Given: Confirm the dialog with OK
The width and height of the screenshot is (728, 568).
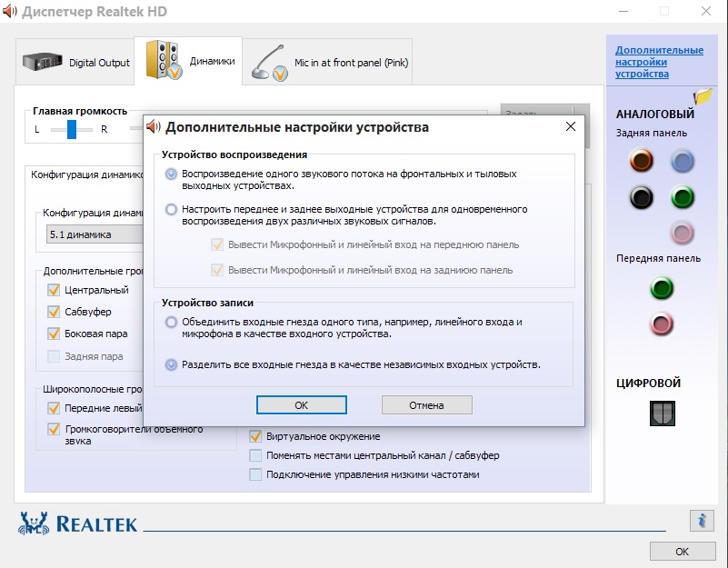Looking at the screenshot, I should click(x=302, y=405).
